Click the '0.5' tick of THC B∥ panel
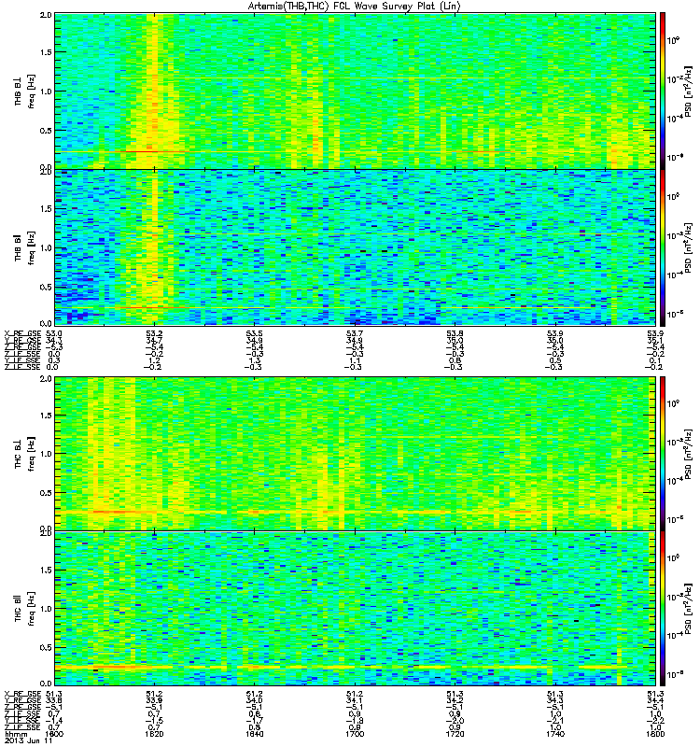This screenshot has width=700, height=747. [x=46, y=647]
